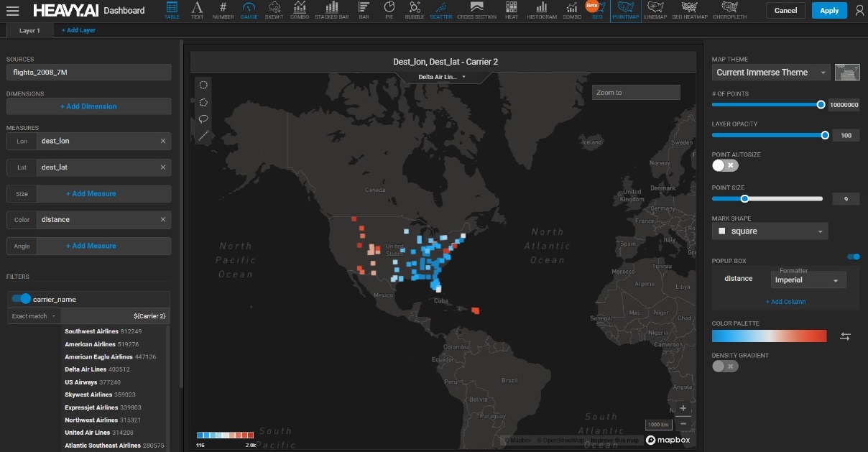Screen dimensions: 868x452
Task: Open the Map Theme dropdown
Action: (771, 73)
